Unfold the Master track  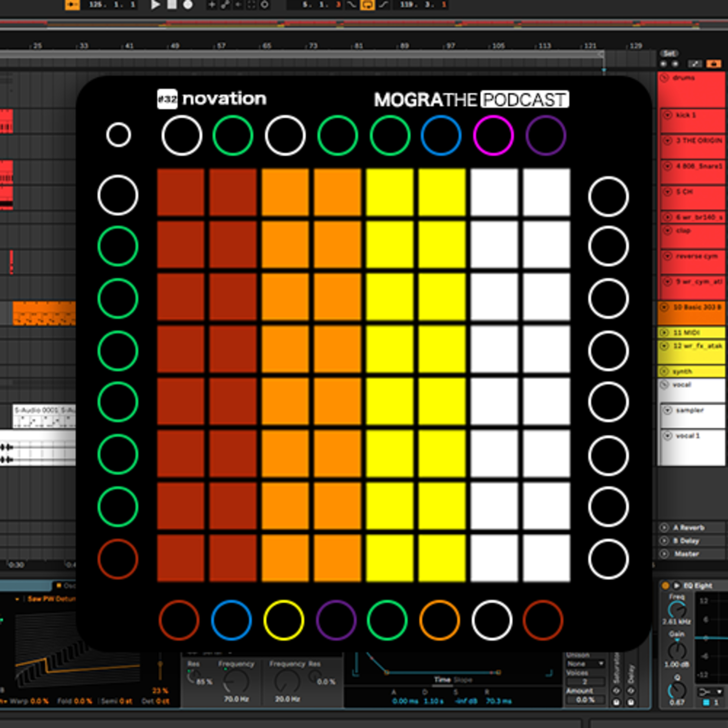[664, 554]
